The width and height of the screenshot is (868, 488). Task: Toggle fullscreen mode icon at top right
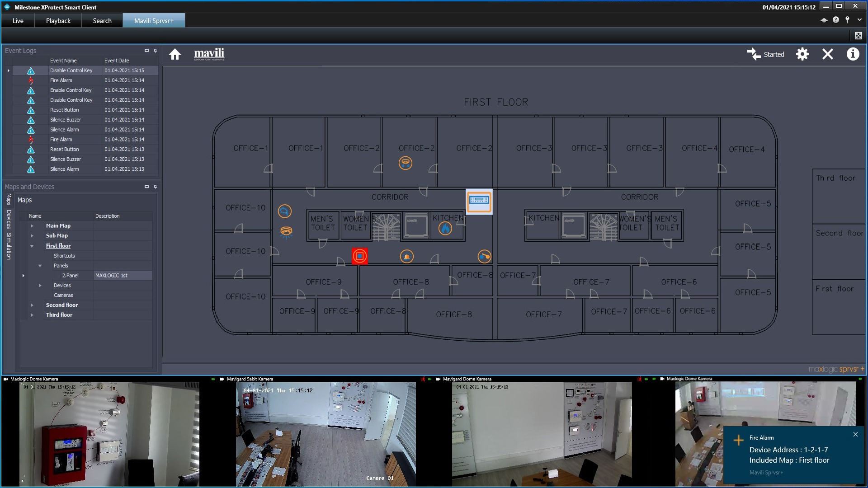858,36
